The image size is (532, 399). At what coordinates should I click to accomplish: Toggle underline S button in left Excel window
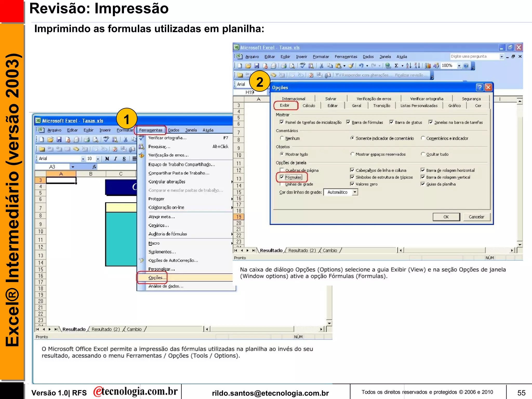124,159
